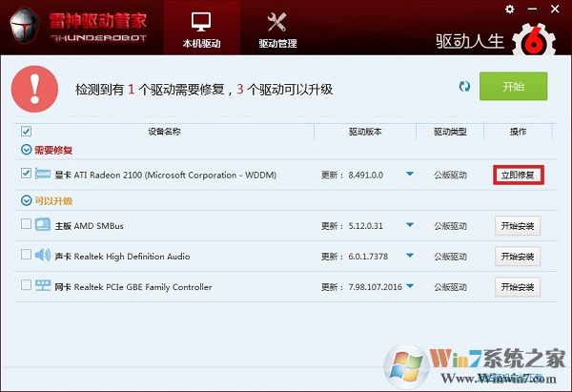Screen dimensions: 572x392
Task: Click the Realtek network card icon
Action: (43, 285)
